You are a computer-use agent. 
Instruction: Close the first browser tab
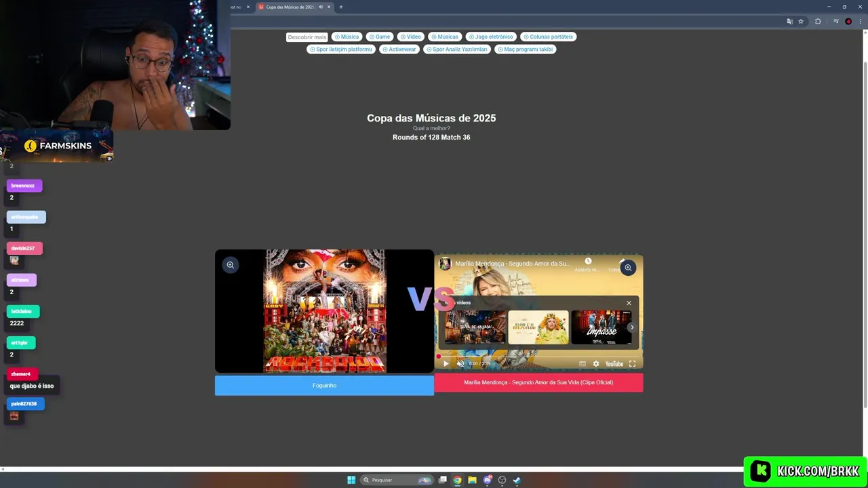pos(248,7)
